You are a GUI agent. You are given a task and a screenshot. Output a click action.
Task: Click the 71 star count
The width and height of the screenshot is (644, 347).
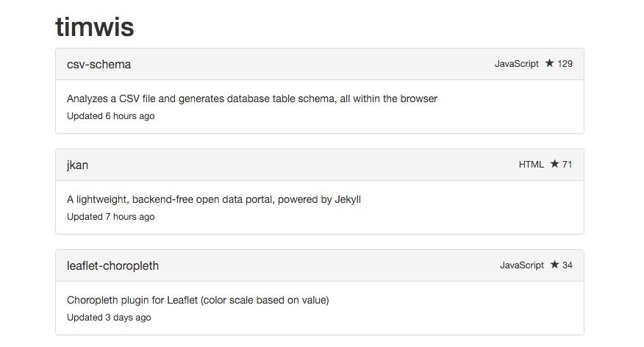pos(568,165)
